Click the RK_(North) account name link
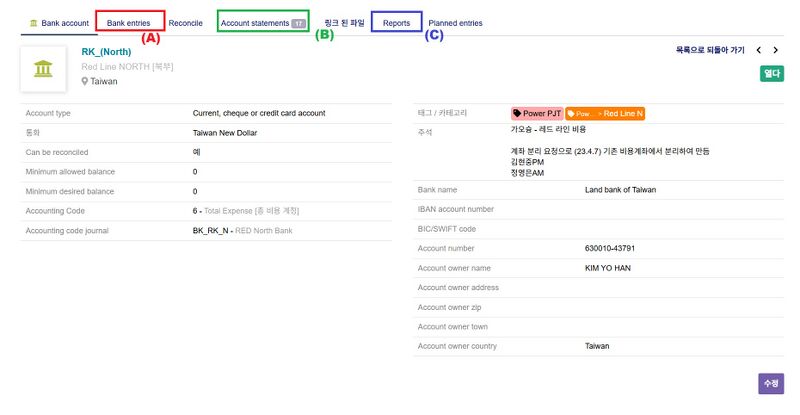This screenshot has height=415, width=800. coord(106,52)
